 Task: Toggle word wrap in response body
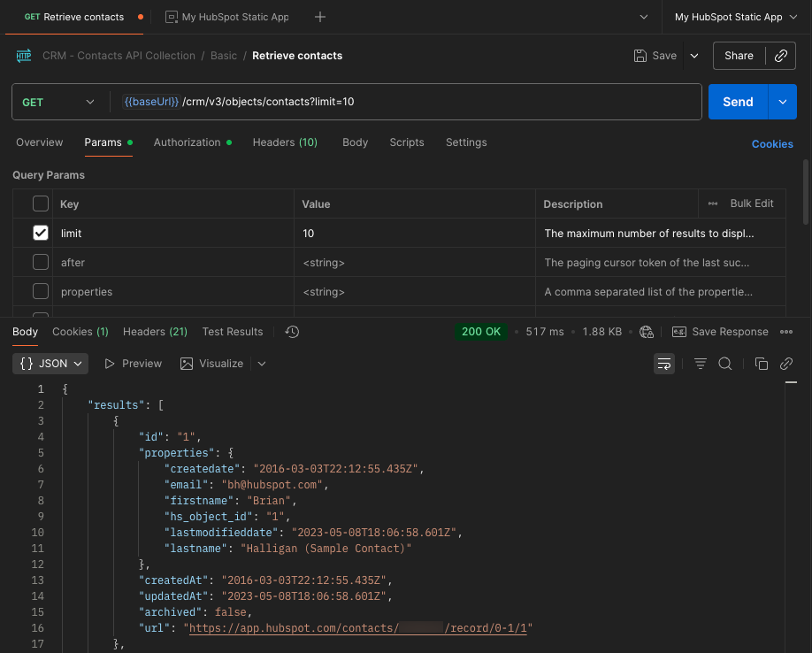tap(664, 364)
